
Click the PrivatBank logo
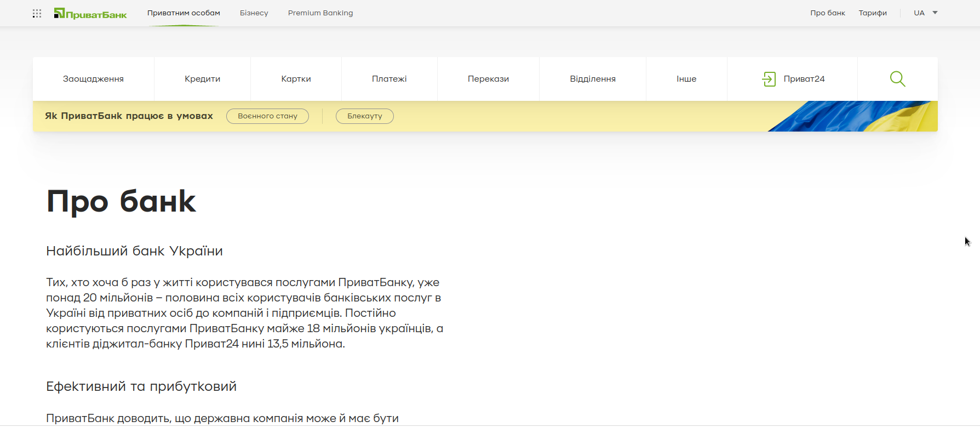[x=90, y=13]
